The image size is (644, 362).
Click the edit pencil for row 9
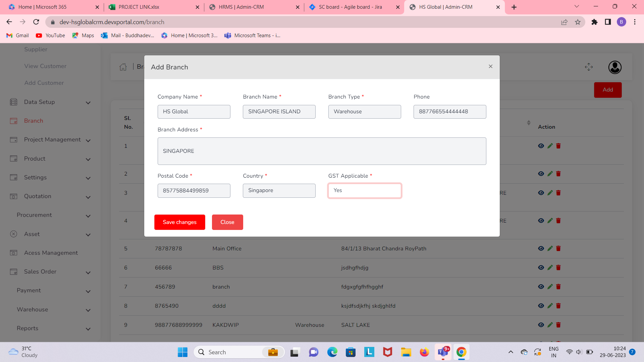(x=550, y=325)
